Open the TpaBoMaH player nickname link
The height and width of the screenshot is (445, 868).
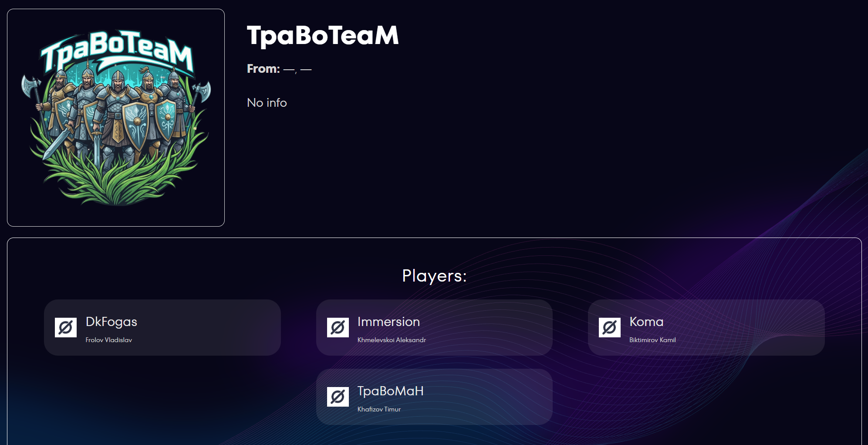[390, 391]
